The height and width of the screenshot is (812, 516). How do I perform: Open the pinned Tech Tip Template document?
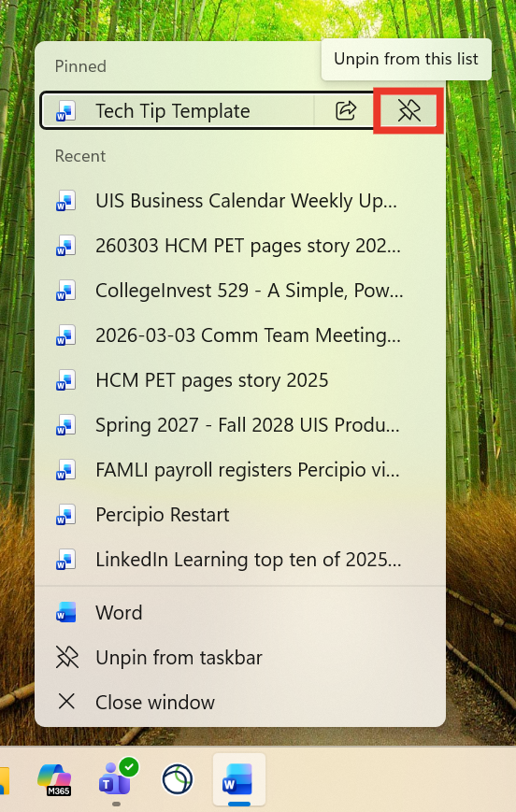(178, 111)
